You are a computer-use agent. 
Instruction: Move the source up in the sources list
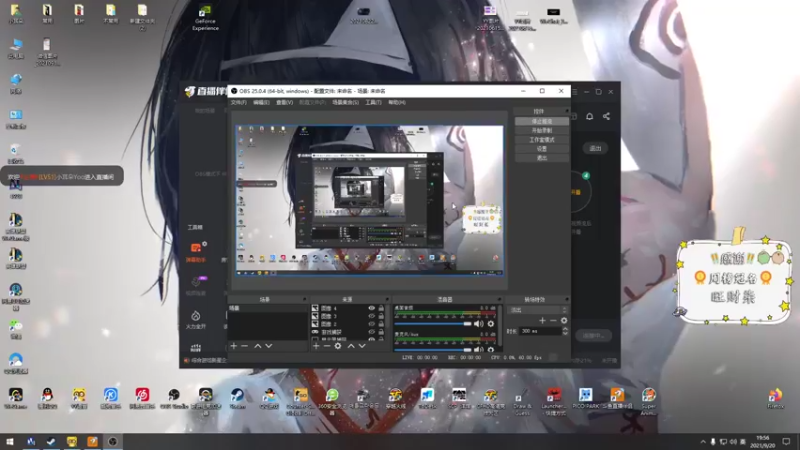point(351,346)
